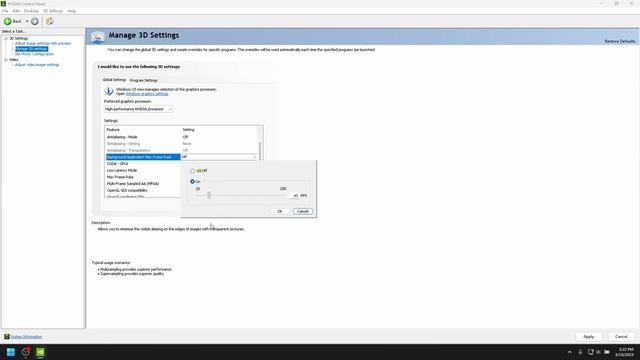Click Cancel in the frame rate popup
This screenshot has width=640, height=360.
tap(303, 211)
